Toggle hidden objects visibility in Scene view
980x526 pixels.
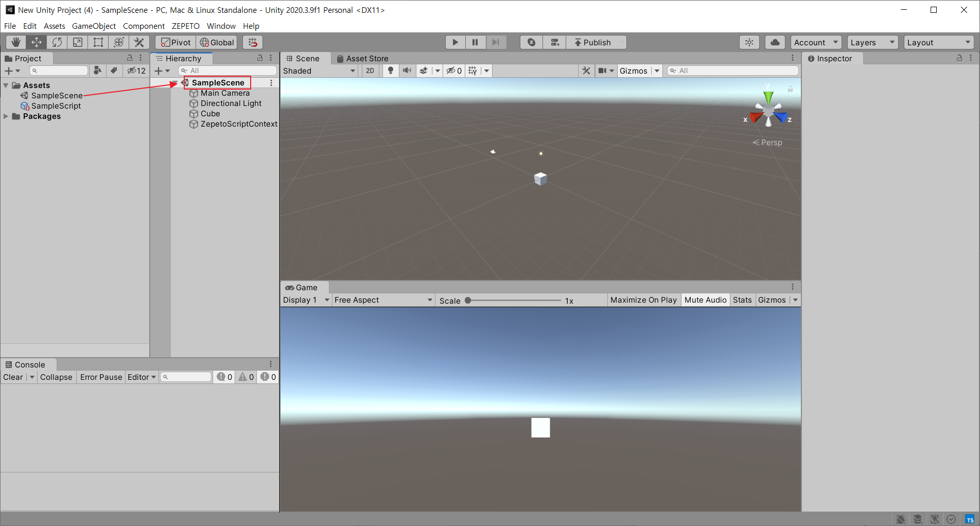coord(454,71)
